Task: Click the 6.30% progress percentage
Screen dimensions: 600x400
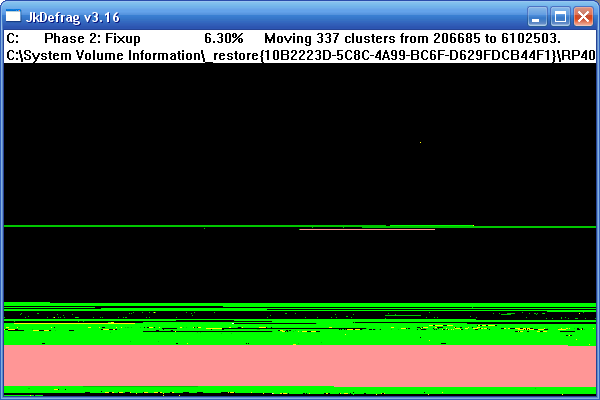Action: (x=223, y=38)
